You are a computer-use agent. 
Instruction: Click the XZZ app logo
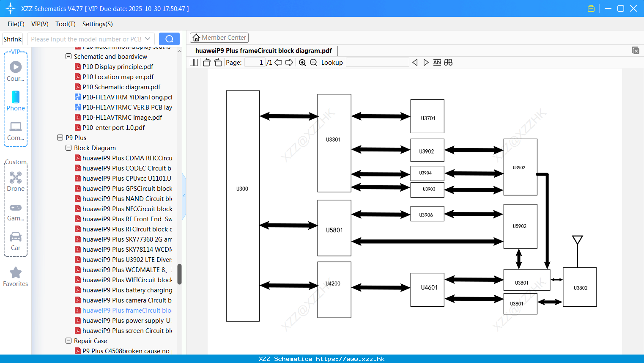click(11, 8)
